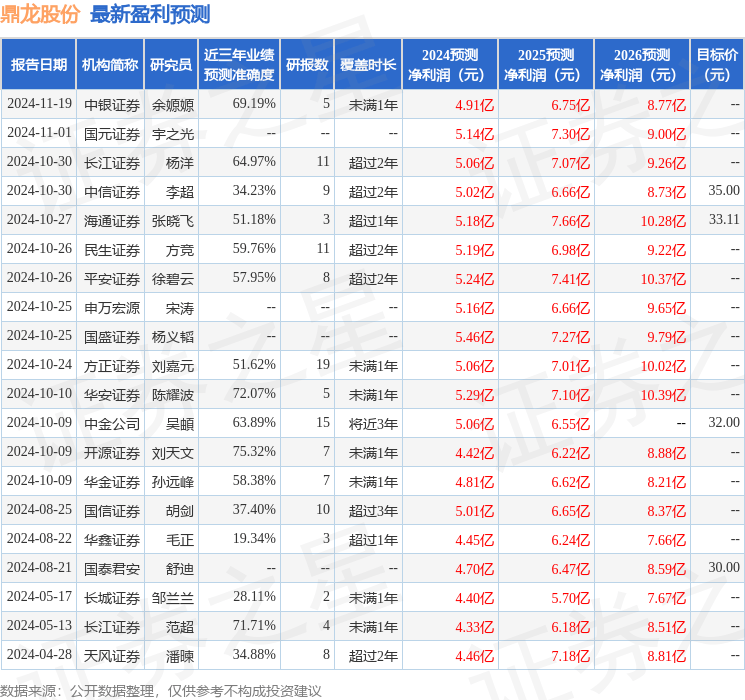This screenshot has width=745, height=700.
Task: Click the 7.18亿 2025 forecast value
Action: tap(571, 656)
